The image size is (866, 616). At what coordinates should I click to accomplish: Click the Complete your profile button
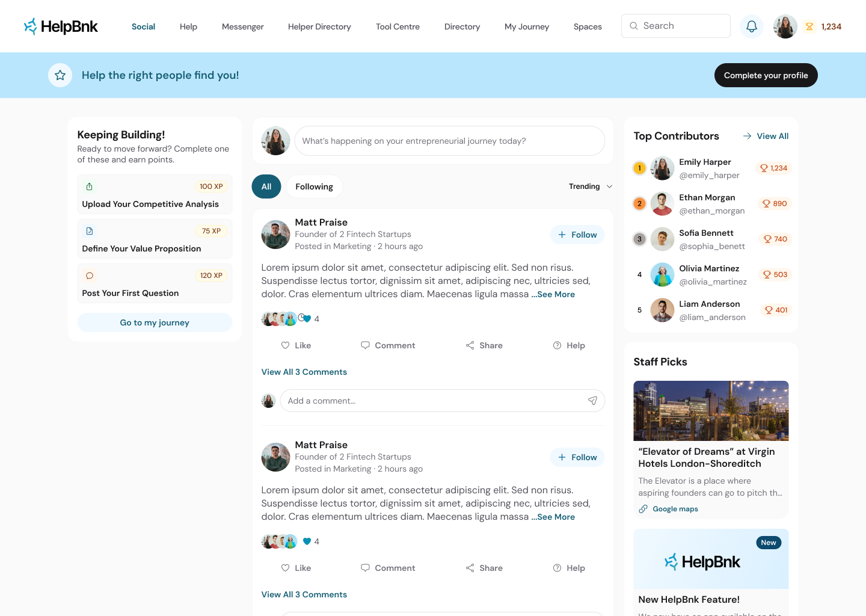point(766,75)
